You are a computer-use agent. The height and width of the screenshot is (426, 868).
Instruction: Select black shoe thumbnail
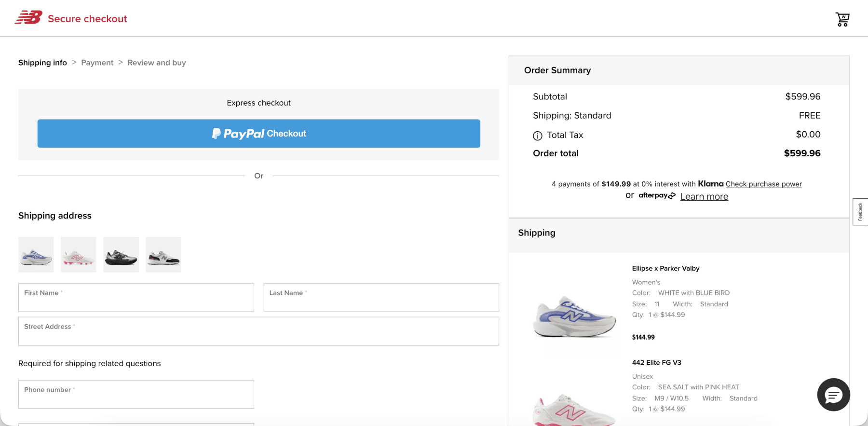121,255
